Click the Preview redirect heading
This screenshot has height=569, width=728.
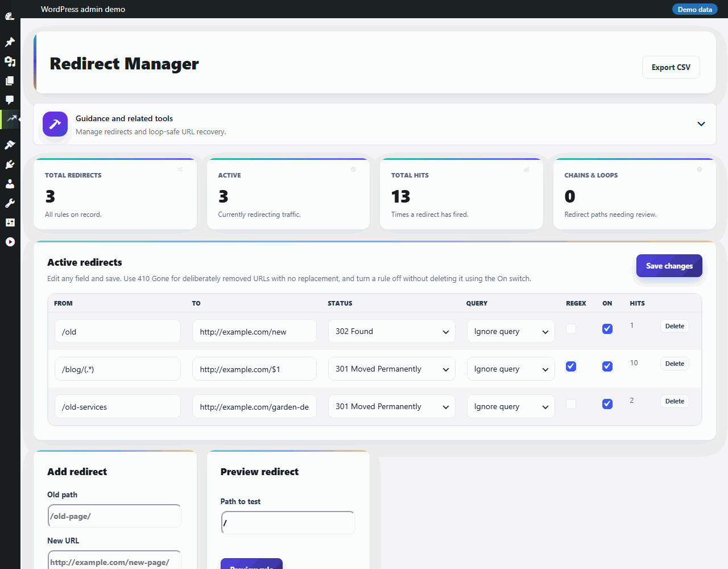259,472
